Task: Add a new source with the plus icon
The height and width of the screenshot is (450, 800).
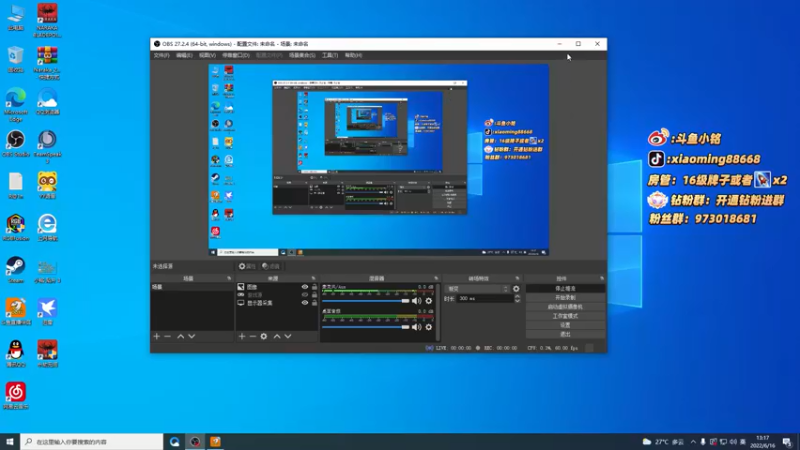Action: pos(242,336)
